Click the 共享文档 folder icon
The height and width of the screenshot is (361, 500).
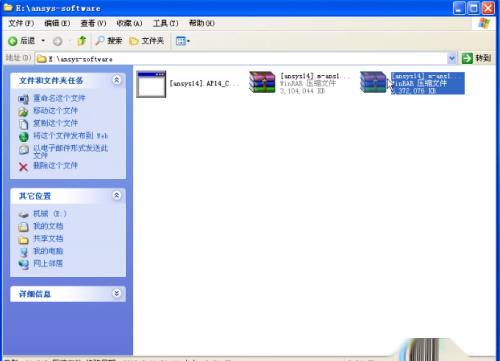[x=23, y=239]
